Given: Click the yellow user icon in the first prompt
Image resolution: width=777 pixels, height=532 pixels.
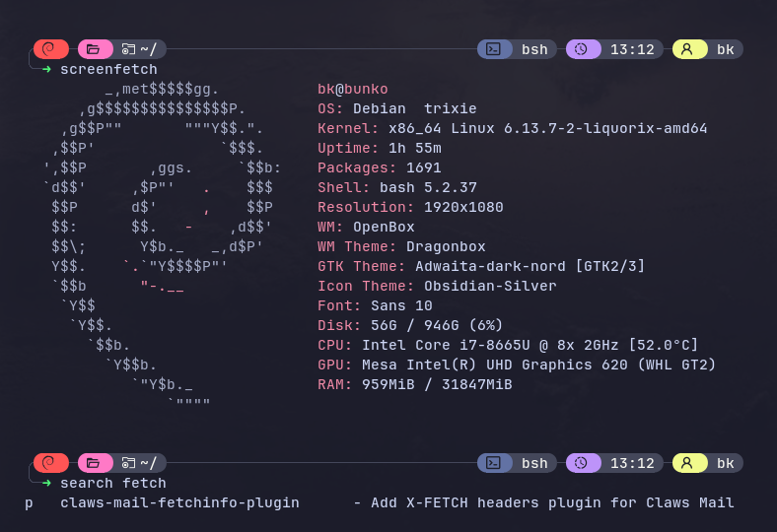Looking at the screenshot, I should tap(688, 49).
